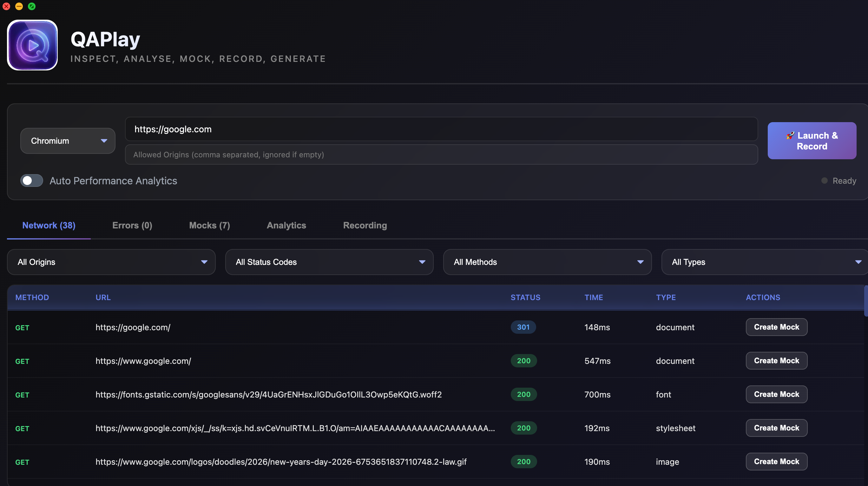Image resolution: width=868 pixels, height=486 pixels.
Task: Expand the All Methods filter dropdown
Action: coord(547,262)
